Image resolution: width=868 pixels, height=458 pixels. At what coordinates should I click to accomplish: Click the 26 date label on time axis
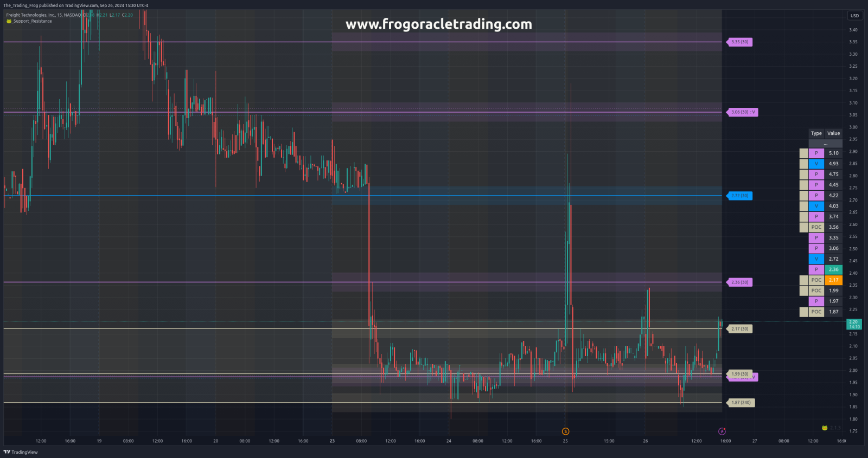point(646,441)
